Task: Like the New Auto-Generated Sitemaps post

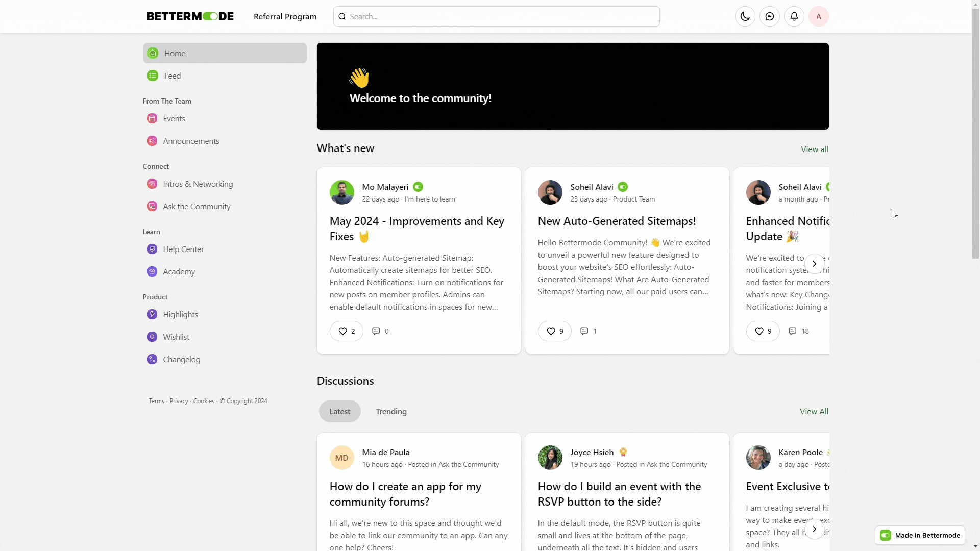Action: [554, 331]
